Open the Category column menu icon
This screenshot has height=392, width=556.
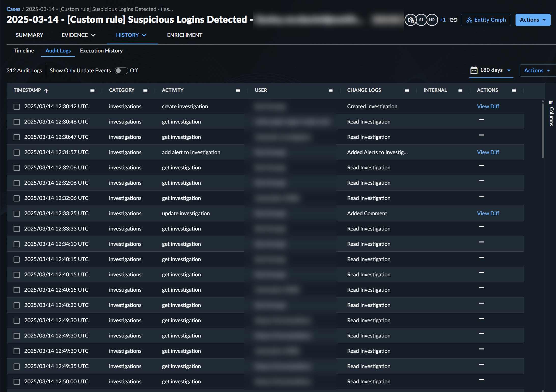[x=145, y=90]
